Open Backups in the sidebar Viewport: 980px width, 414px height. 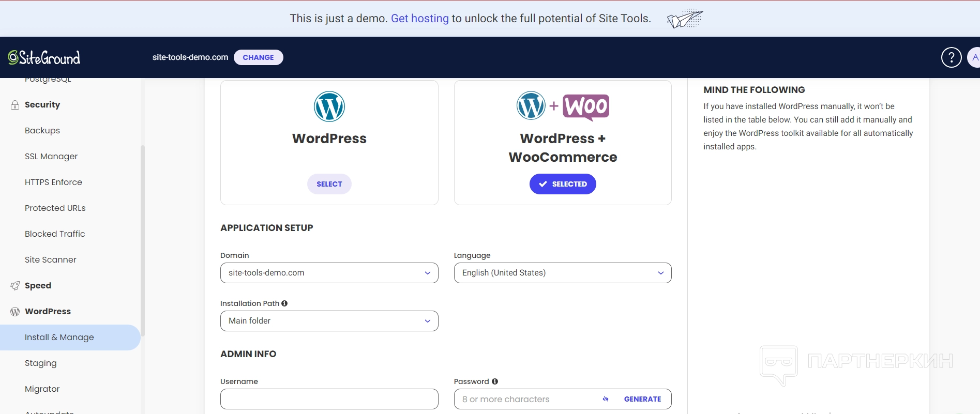point(42,131)
